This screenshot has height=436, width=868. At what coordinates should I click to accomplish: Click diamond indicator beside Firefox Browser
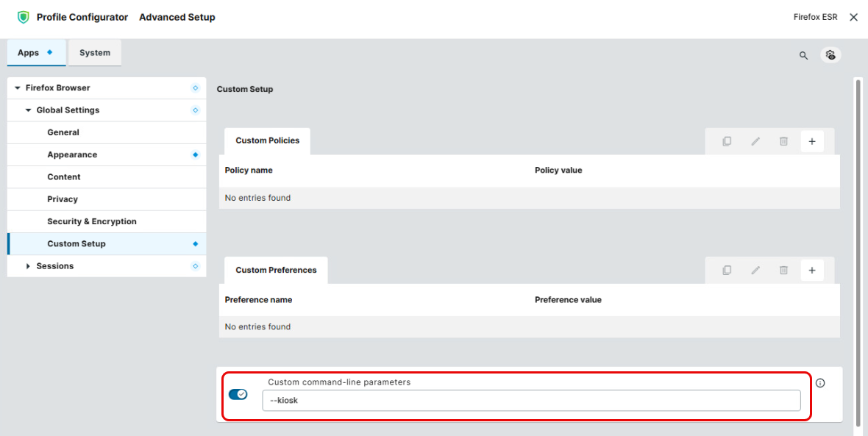point(195,88)
